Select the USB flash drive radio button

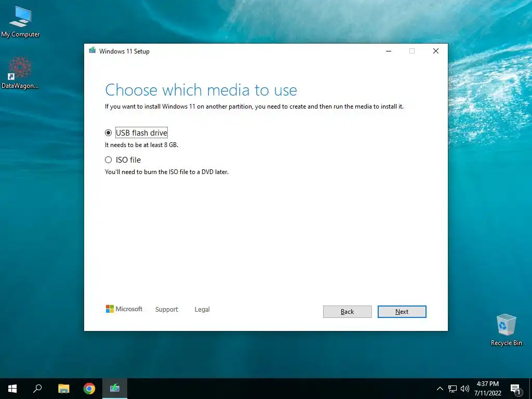(108, 132)
